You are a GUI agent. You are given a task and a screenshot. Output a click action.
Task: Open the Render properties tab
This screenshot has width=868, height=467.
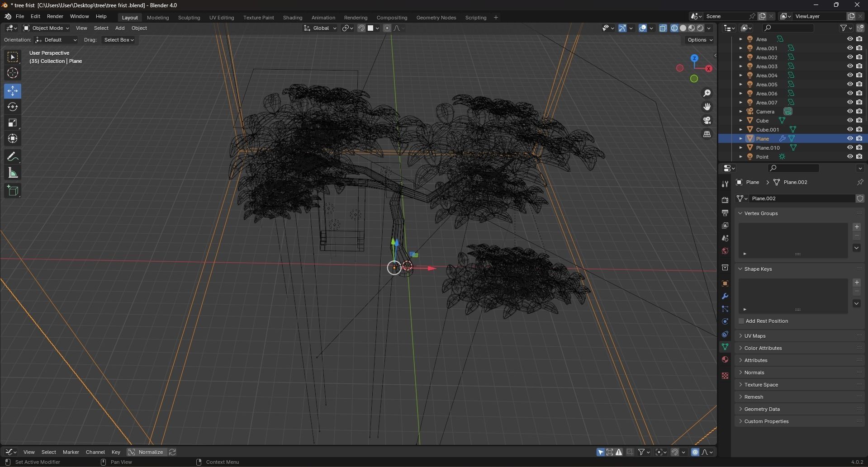click(x=725, y=200)
